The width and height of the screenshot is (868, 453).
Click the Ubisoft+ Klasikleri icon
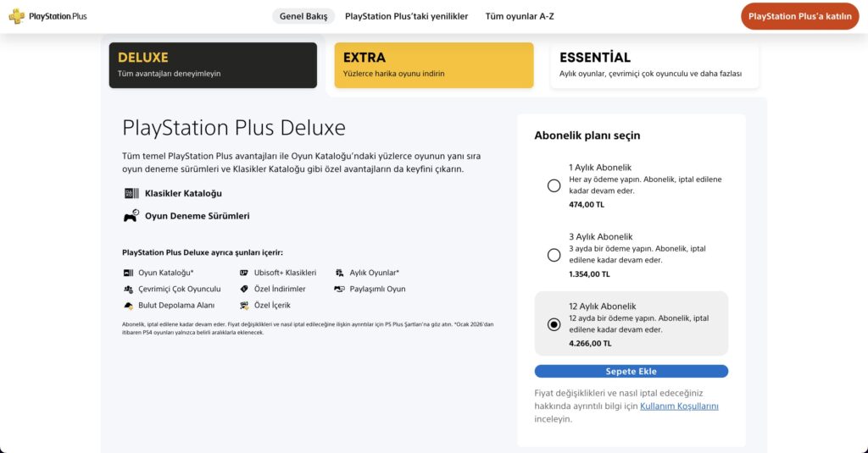tap(244, 273)
